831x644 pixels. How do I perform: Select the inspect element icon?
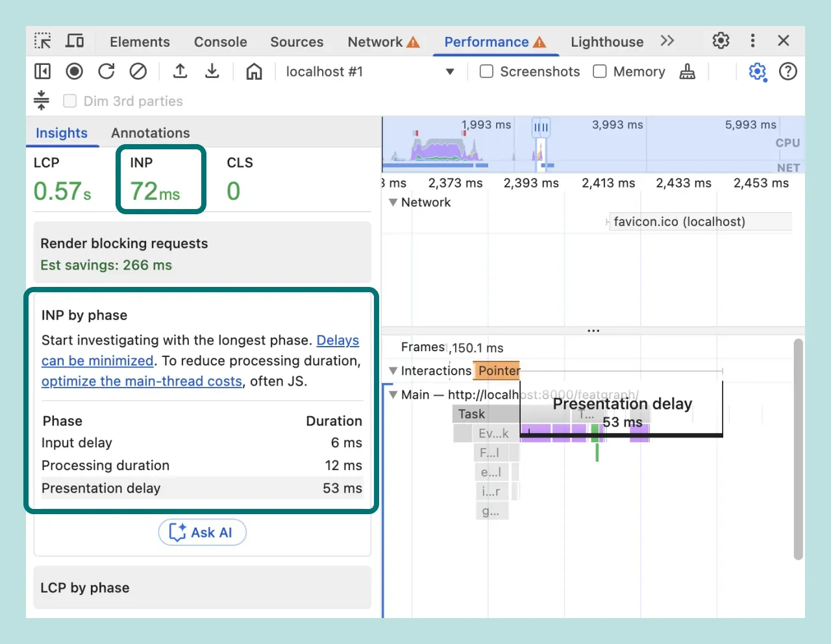click(x=42, y=40)
